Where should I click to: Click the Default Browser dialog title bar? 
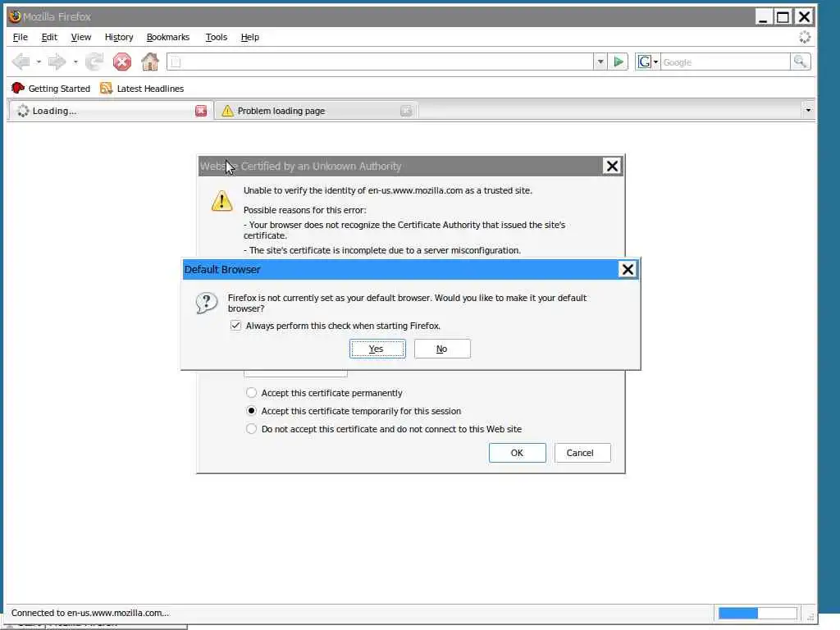point(400,269)
